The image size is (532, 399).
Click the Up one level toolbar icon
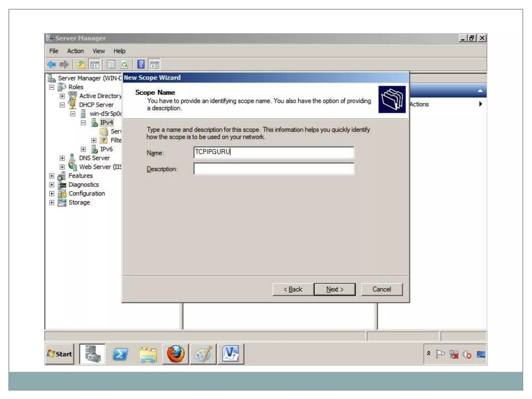pos(81,64)
